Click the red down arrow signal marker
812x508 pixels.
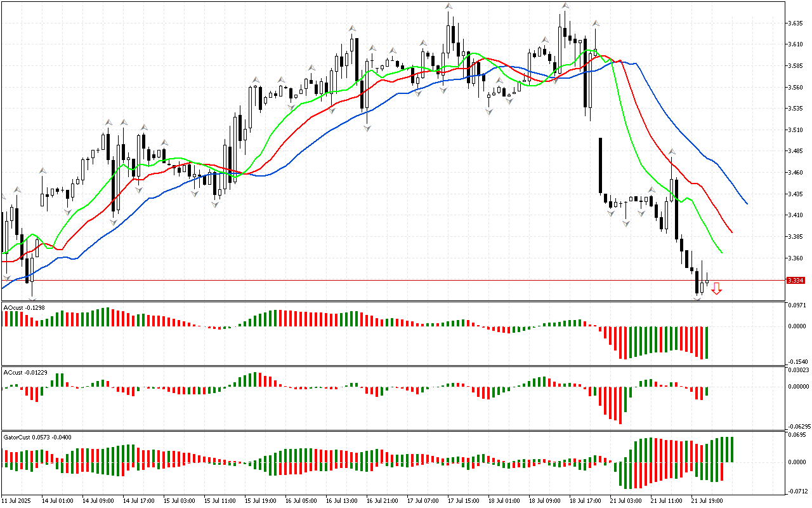(716, 289)
